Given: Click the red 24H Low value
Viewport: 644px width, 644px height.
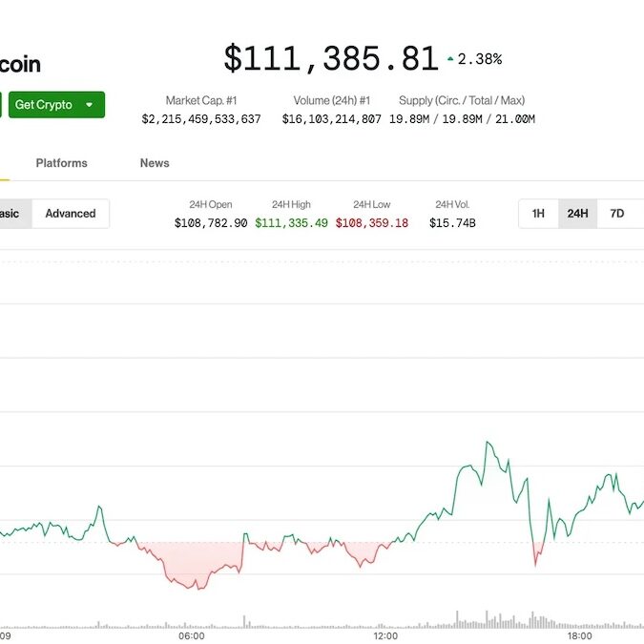Looking at the screenshot, I should click(x=371, y=223).
